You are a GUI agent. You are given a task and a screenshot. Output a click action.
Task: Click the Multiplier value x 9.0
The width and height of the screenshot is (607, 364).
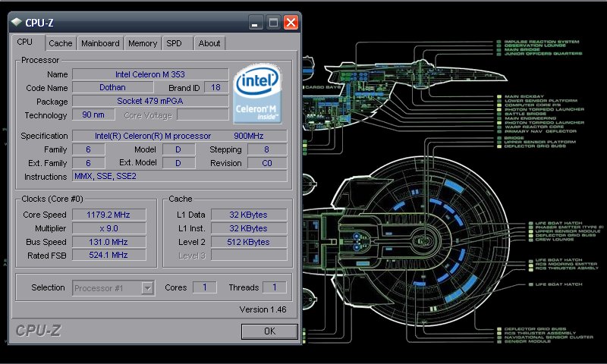click(x=109, y=228)
